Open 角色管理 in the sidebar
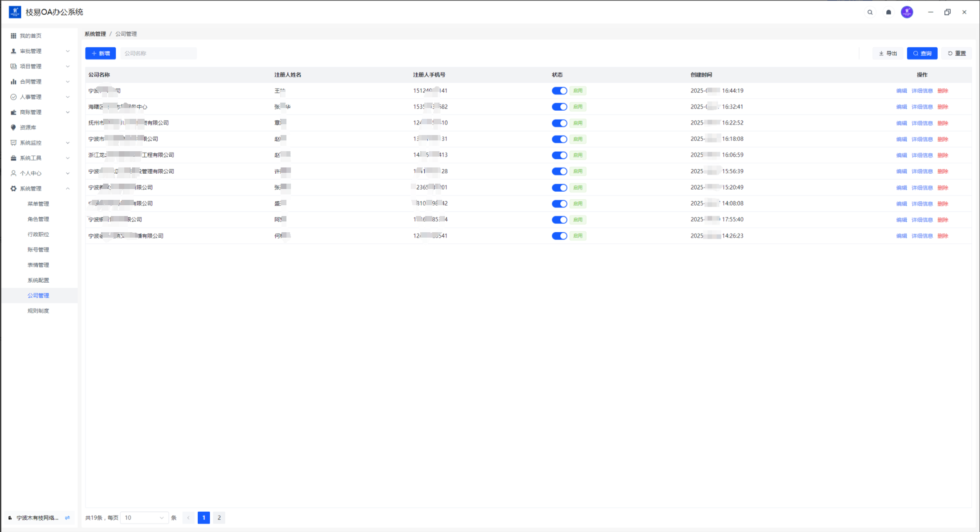This screenshot has width=980, height=532. tap(38, 219)
